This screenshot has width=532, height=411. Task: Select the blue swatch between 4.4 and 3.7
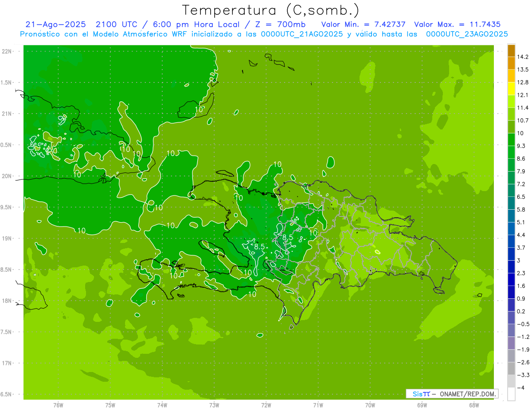[x=511, y=241]
